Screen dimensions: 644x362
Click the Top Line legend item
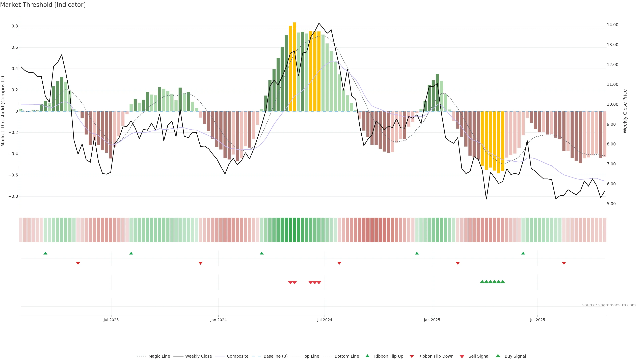[x=311, y=356]
